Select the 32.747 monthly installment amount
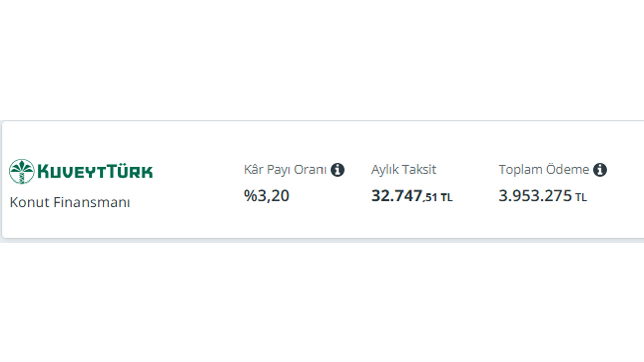The width and height of the screenshot is (644, 362). pyautogui.click(x=396, y=196)
